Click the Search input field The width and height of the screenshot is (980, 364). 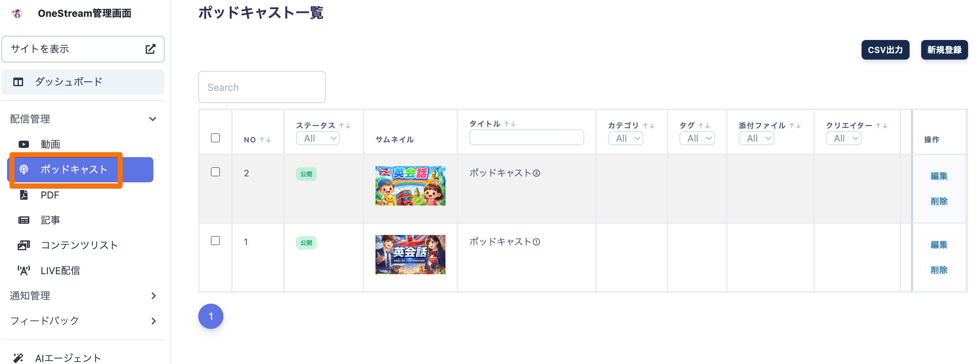click(262, 87)
